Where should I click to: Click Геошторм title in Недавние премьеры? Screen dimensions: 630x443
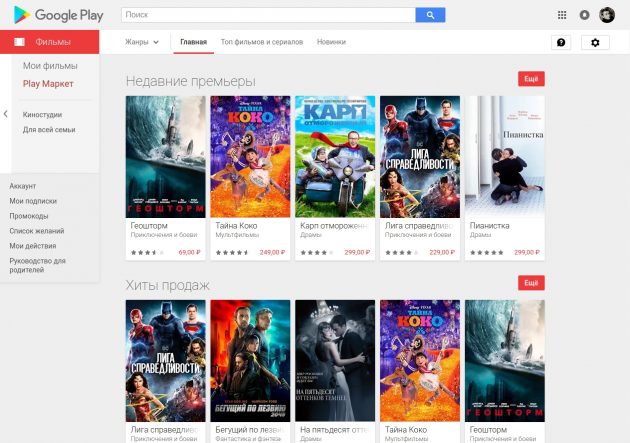[x=149, y=226]
